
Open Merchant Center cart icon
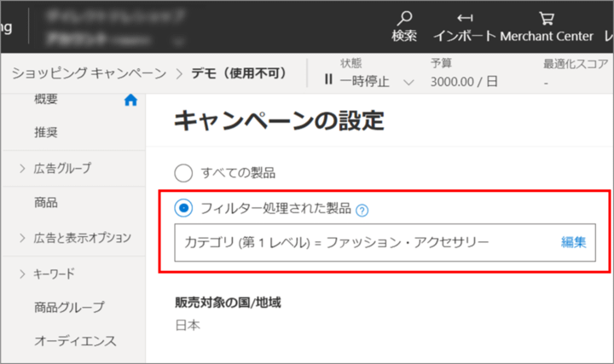(546, 18)
